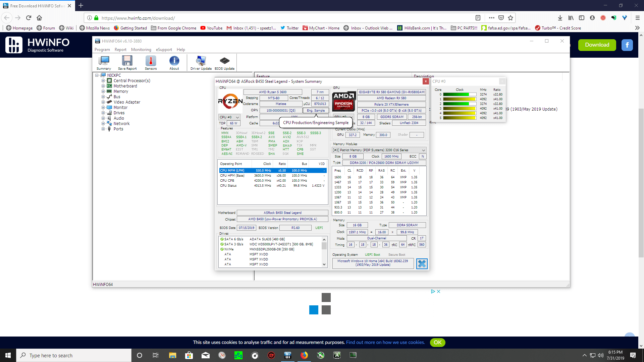Show more bookmarks via overflow chevron
Screen dimensions: 644x362
(637, 28)
